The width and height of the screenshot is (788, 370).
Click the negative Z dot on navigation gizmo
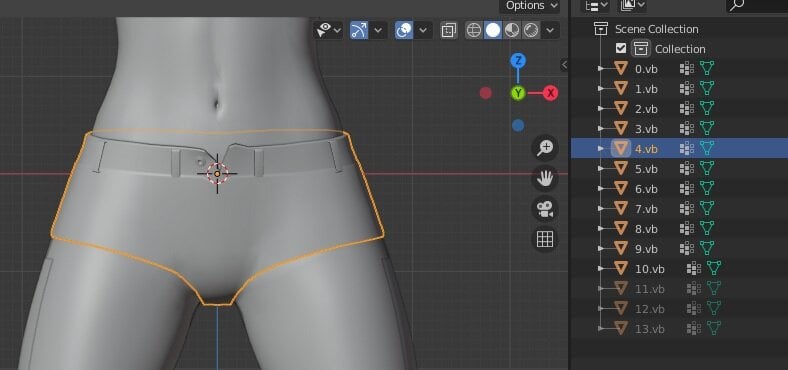[x=518, y=125]
